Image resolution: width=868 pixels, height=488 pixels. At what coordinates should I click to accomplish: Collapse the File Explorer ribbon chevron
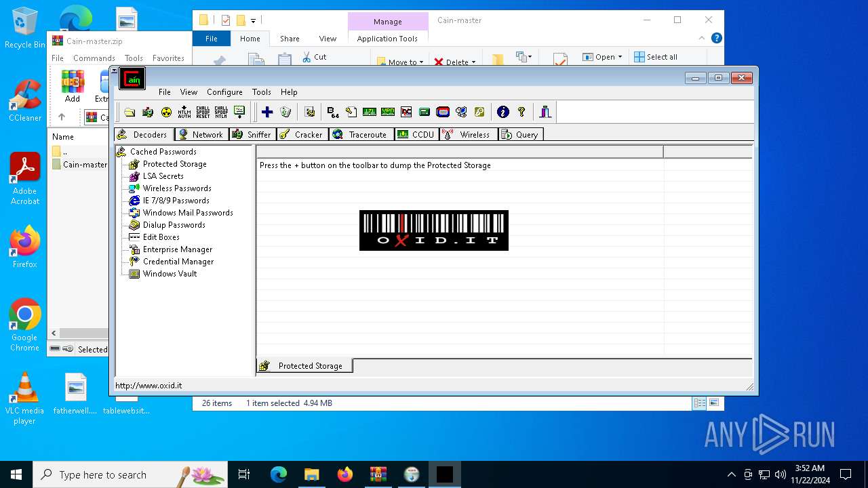point(703,39)
